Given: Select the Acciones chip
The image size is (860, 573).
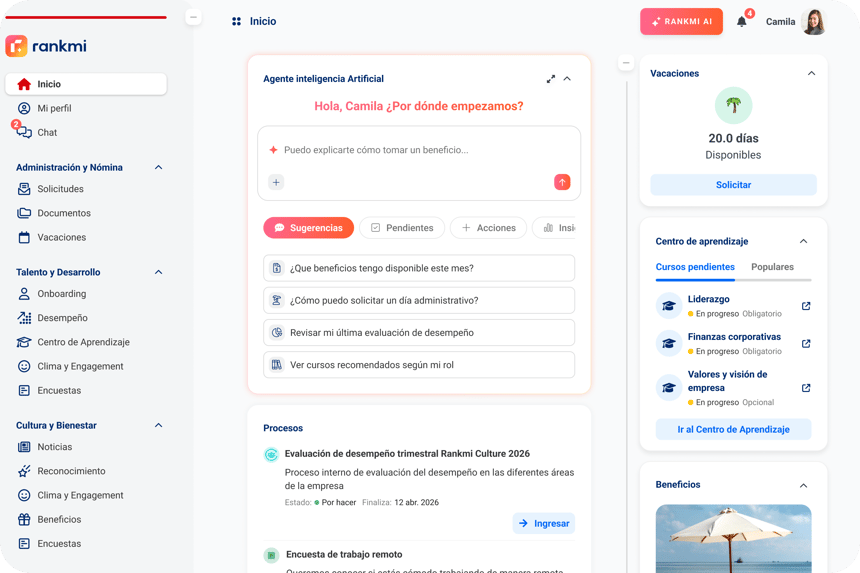Looking at the screenshot, I should (x=488, y=228).
